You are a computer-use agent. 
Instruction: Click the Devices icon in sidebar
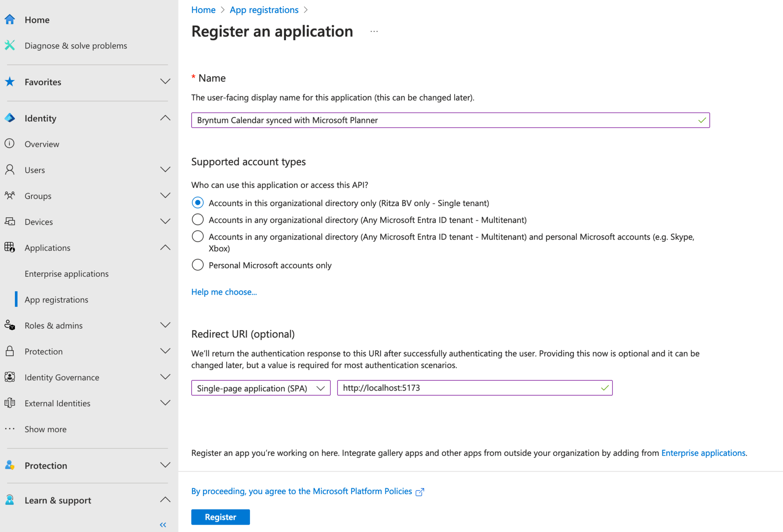tap(10, 221)
